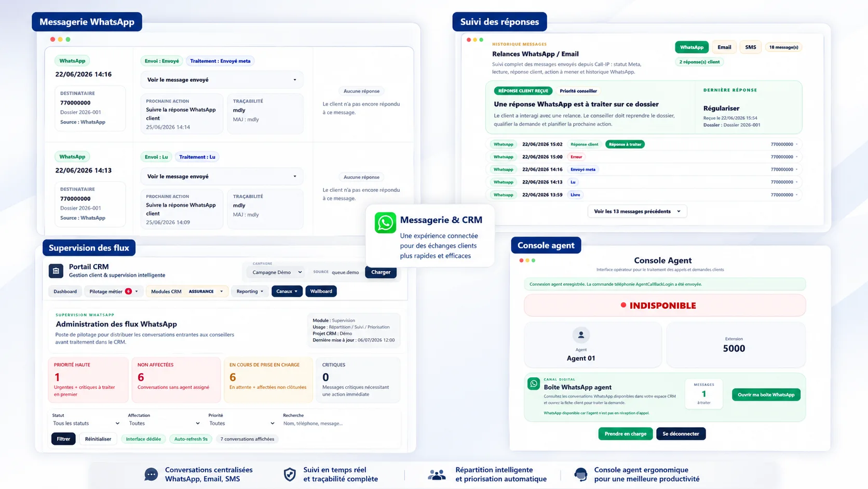The image size is (868, 489).
Task: Click the Se déconnecter button
Action: point(681,434)
